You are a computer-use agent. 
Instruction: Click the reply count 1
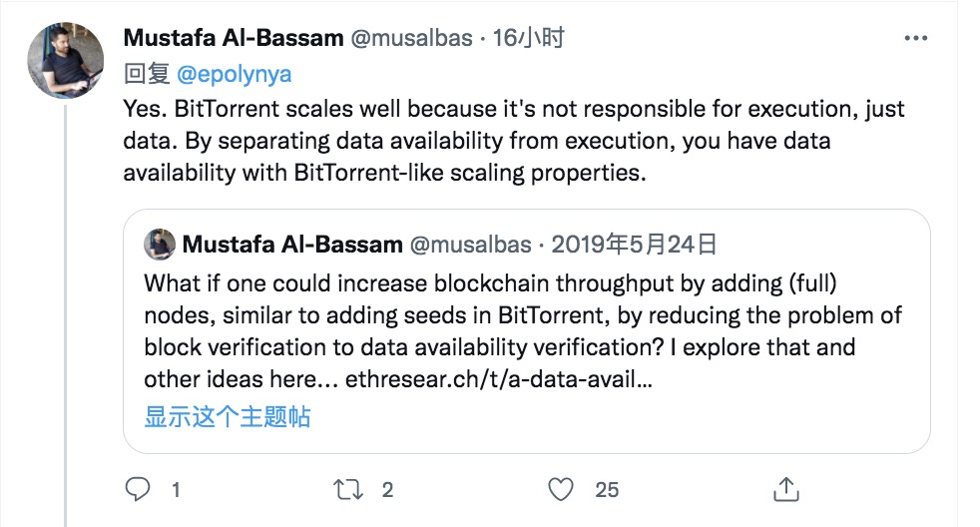click(x=177, y=489)
